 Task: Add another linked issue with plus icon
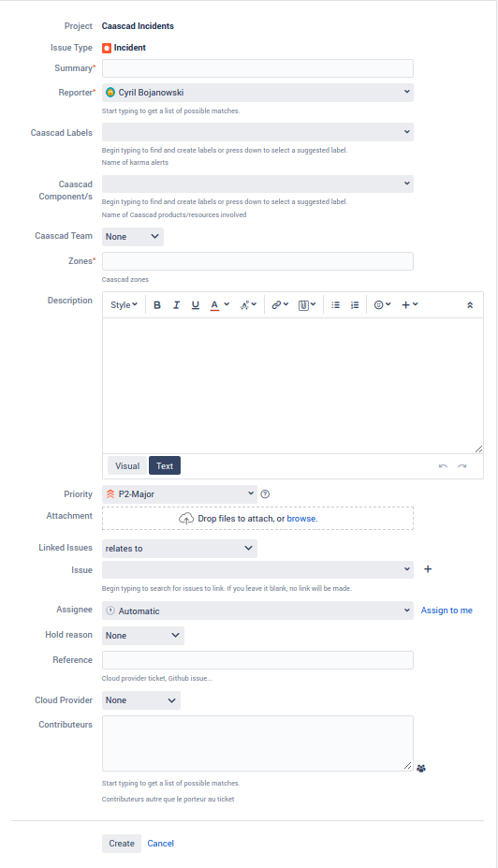click(428, 569)
